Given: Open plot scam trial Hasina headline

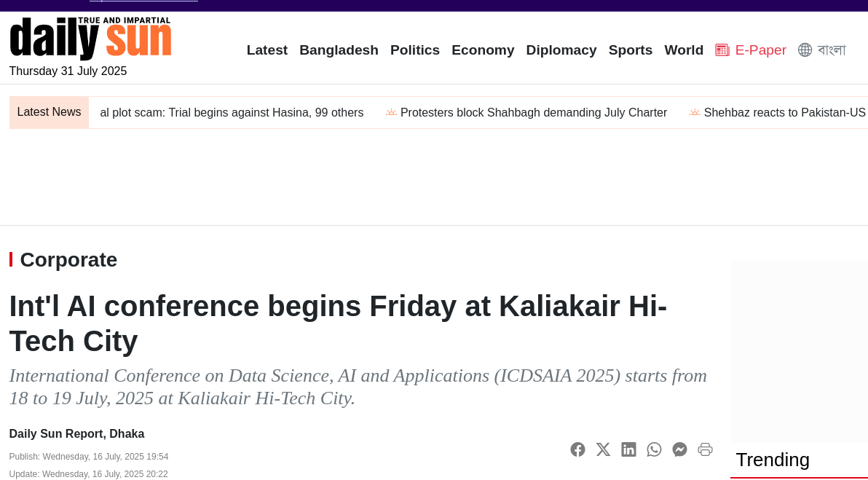Looking at the screenshot, I should 232,113.
